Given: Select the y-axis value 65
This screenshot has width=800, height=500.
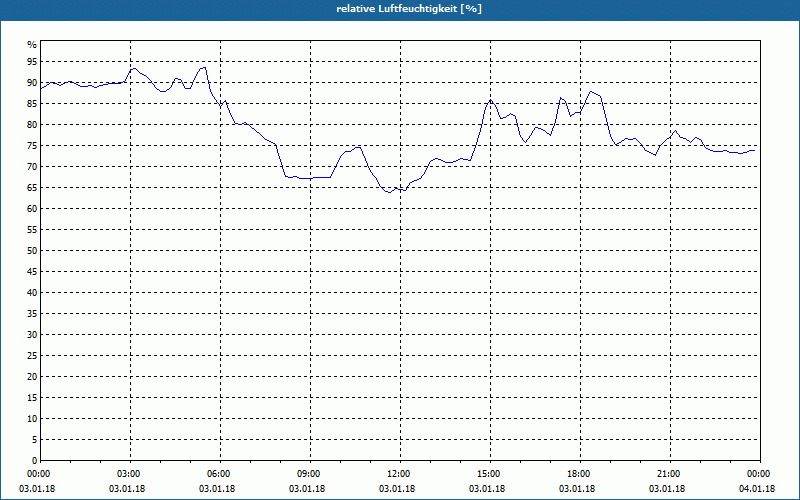Looking at the screenshot, I should coord(32,188).
